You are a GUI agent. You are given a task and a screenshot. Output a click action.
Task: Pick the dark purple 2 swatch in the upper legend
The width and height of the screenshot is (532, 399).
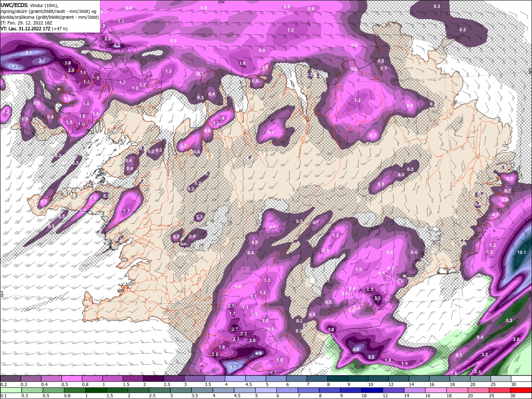[x=153, y=379]
